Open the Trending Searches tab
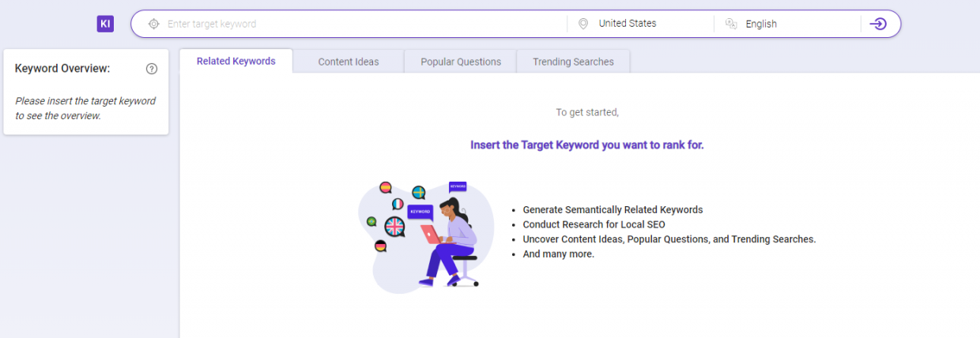Image resolution: width=980 pixels, height=338 pixels. pyautogui.click(x=573, y=62)
